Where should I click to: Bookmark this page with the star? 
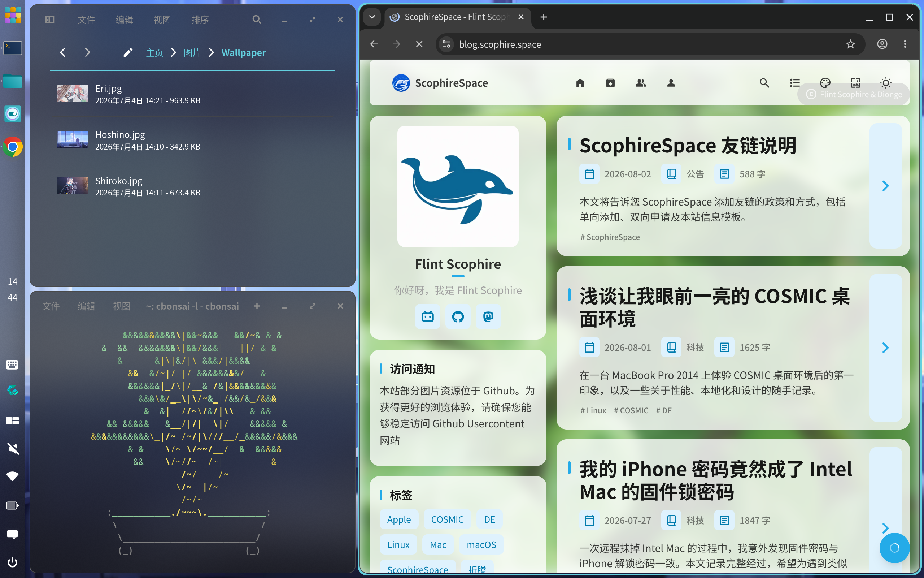(850, 44)
